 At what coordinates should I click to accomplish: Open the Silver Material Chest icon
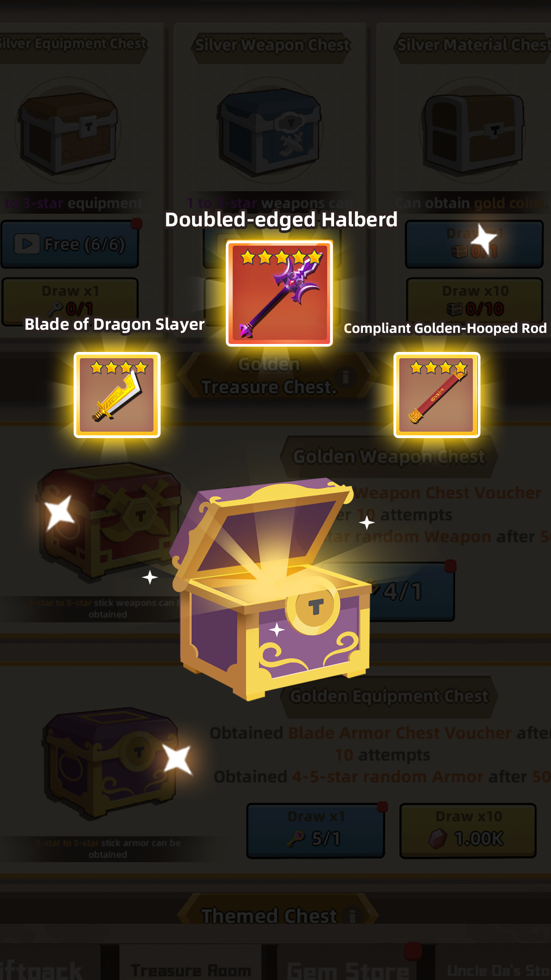tap(473, 132)
